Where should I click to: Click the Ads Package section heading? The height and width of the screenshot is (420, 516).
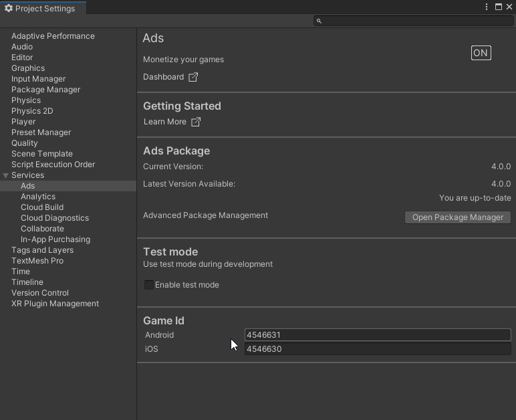click(x=176, y=150)
